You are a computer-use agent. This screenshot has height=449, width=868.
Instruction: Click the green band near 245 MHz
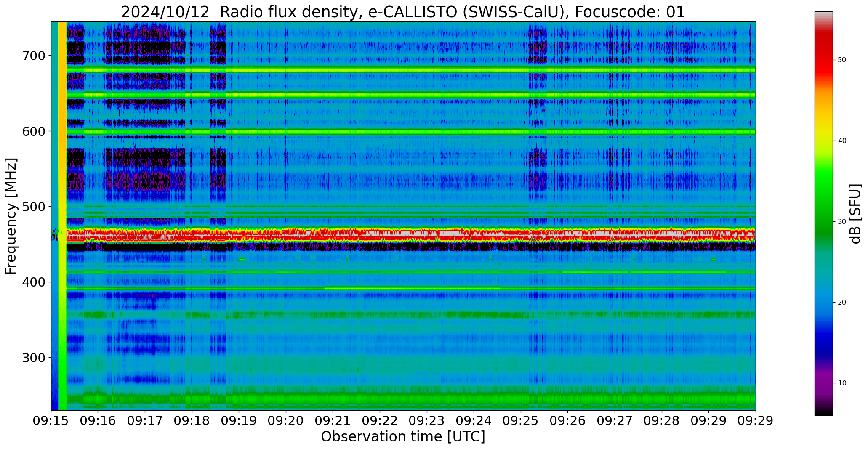point(410,398)
